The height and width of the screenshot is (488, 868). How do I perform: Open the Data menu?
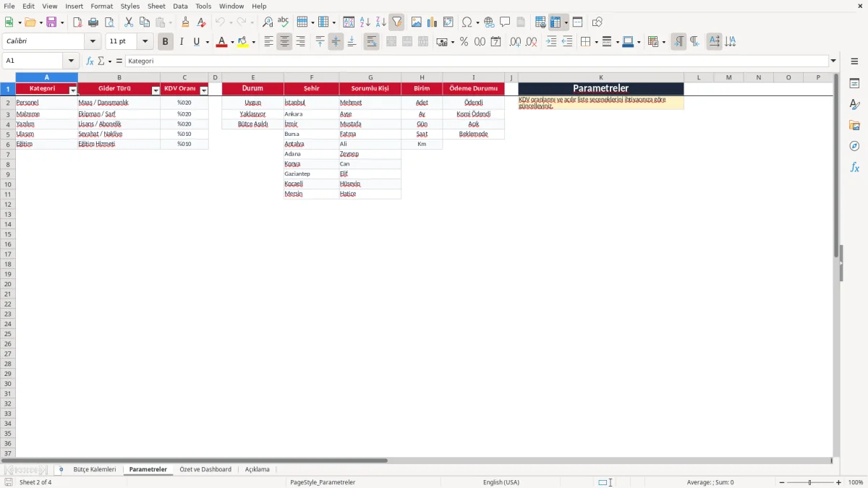click(180, 6)
